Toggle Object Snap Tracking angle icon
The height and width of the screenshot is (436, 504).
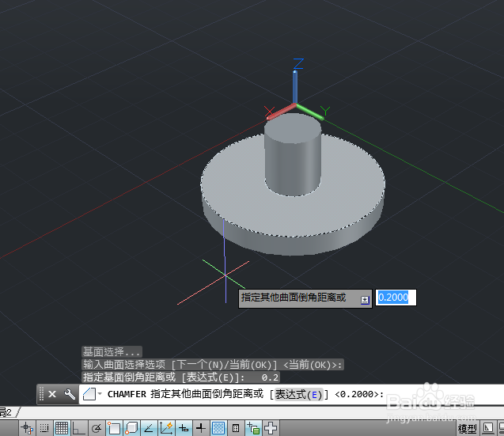coord(149,428)
